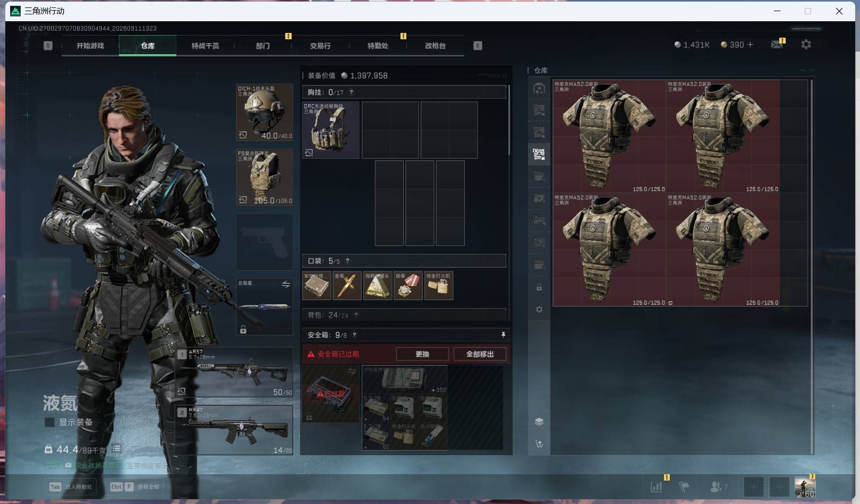The image size is (860, 504).
Task: Swap the 北极星 melee weapon
Action: pyautogui.click(x=286, y=285)
